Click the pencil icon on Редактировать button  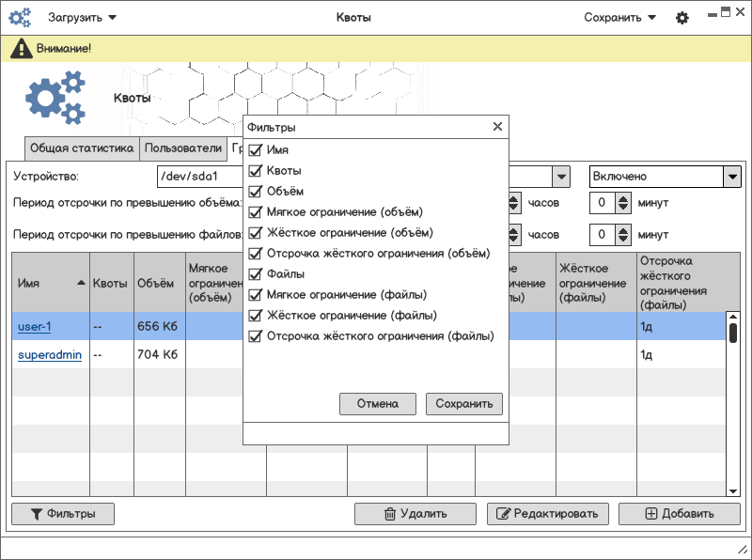coord(503,514)
